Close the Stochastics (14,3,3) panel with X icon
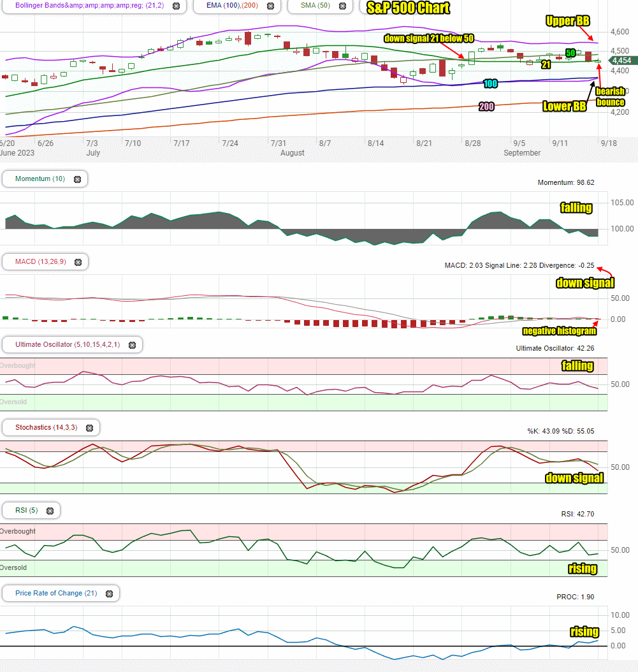The image size is (638, 672). click(90, 428)
